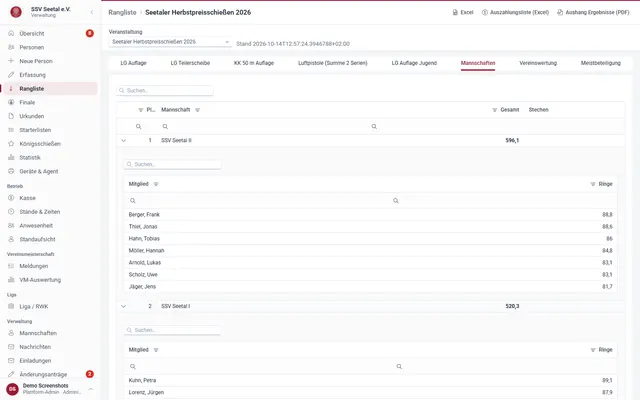Switch to Meistbeteiligung tab
The image size is (640, 400).
(x=601, y=63)
